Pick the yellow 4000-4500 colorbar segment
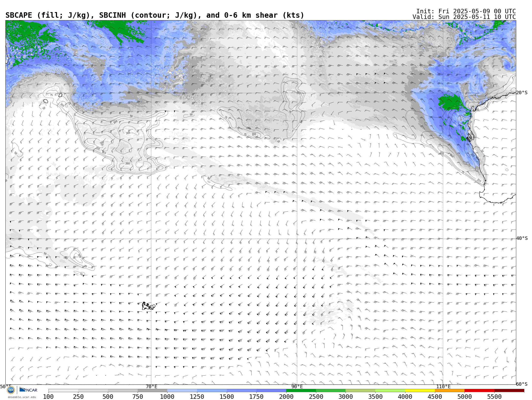 420,391
